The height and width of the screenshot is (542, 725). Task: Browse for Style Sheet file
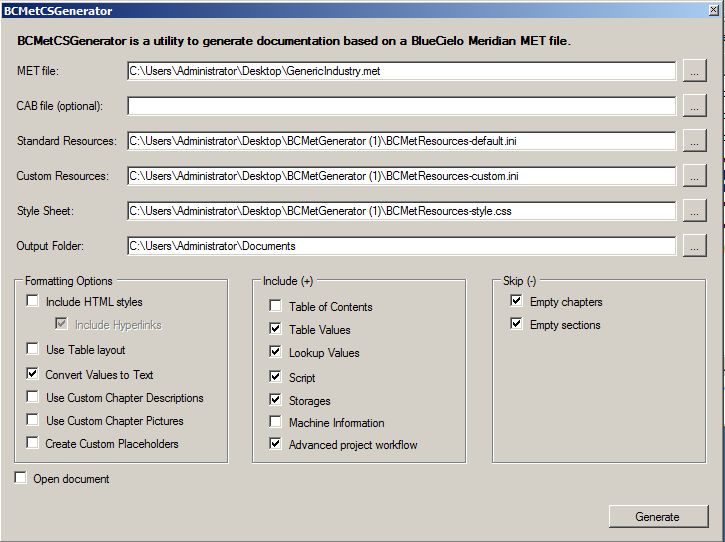coord(694,211)
